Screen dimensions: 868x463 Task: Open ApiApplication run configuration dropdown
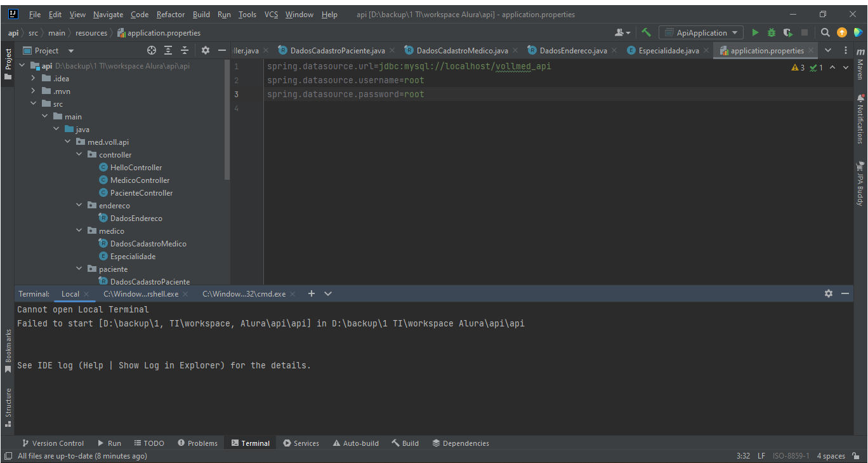click(x=701, y=32)
